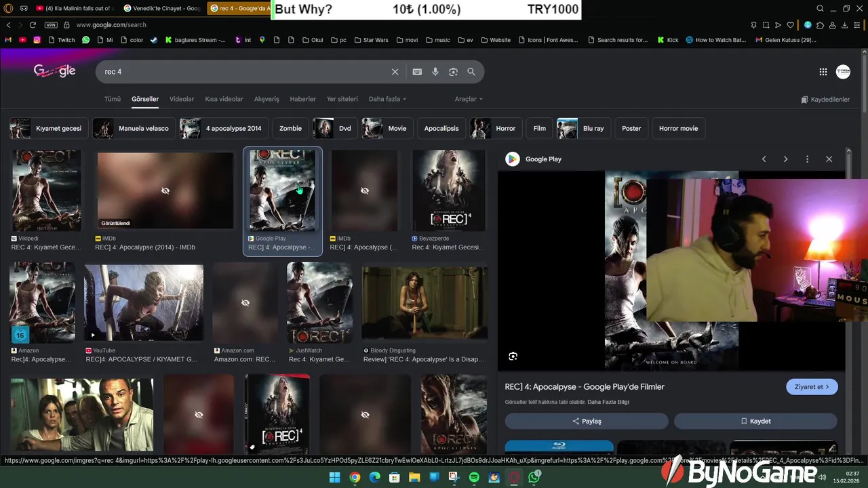Switch to the Videolar tab

click(x=182, y=99)
